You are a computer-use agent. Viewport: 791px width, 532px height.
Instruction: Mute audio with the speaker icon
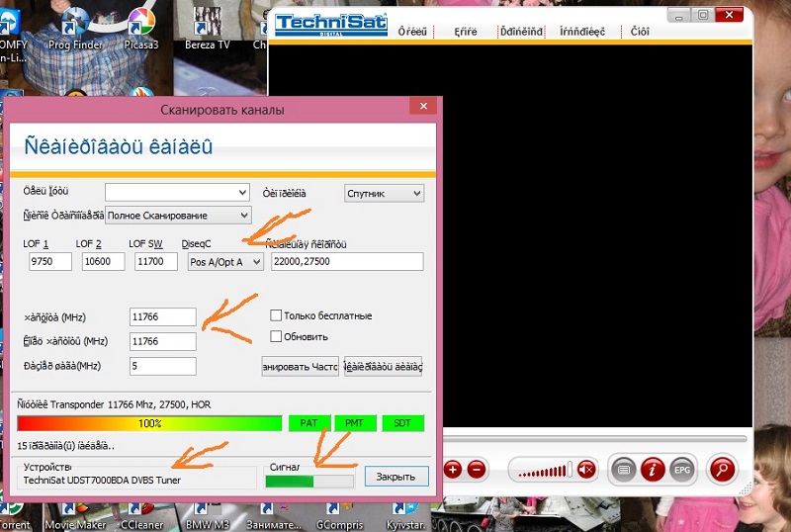click(x=586, y=469)
